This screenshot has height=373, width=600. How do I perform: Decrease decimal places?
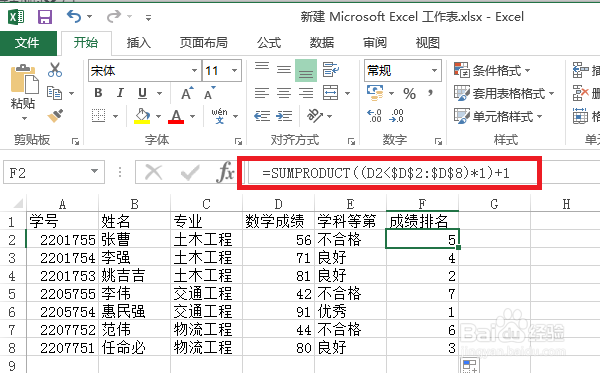click(396, 116)
